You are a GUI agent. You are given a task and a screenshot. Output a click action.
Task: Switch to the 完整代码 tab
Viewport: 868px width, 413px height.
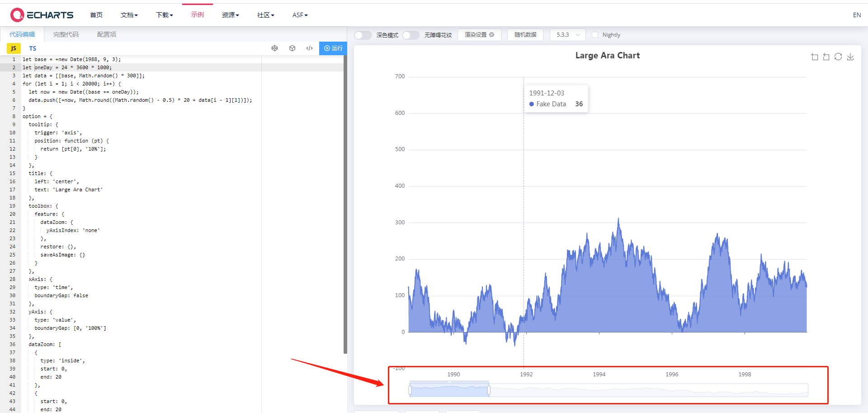pos(66,34)
